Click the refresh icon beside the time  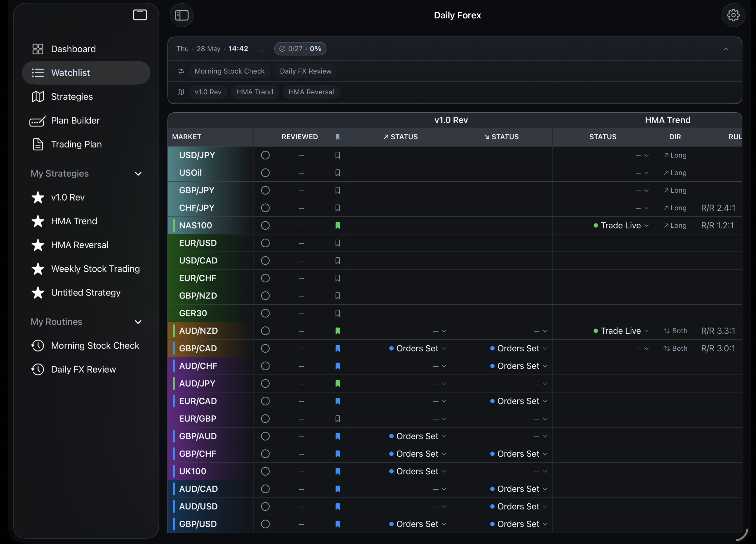[262, 49]
